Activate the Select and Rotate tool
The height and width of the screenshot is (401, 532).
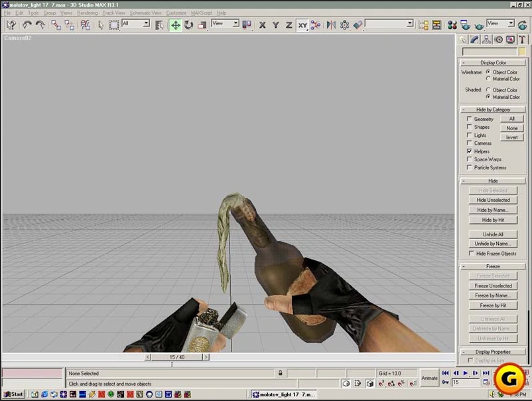click(x=188, y=25)
